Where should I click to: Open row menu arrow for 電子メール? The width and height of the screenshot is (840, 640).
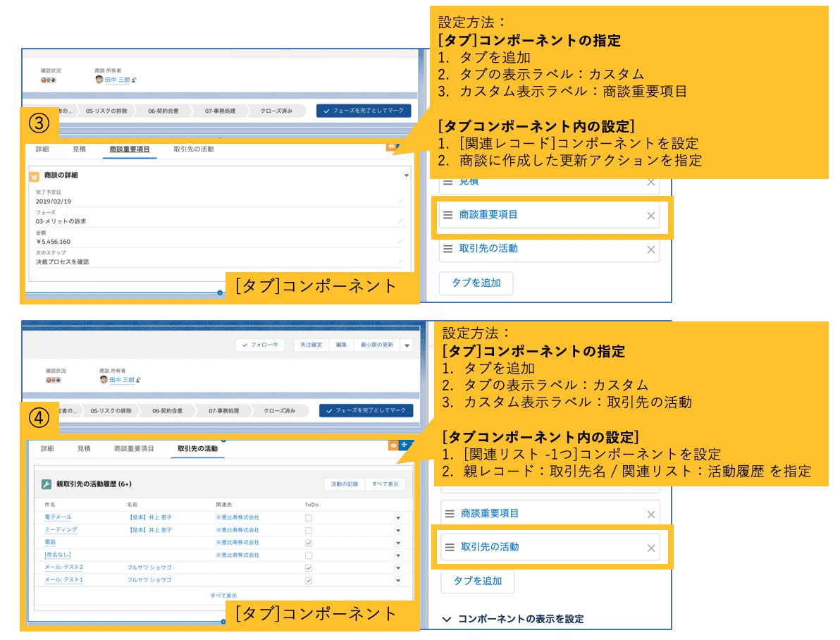click(x=398, y=518)
